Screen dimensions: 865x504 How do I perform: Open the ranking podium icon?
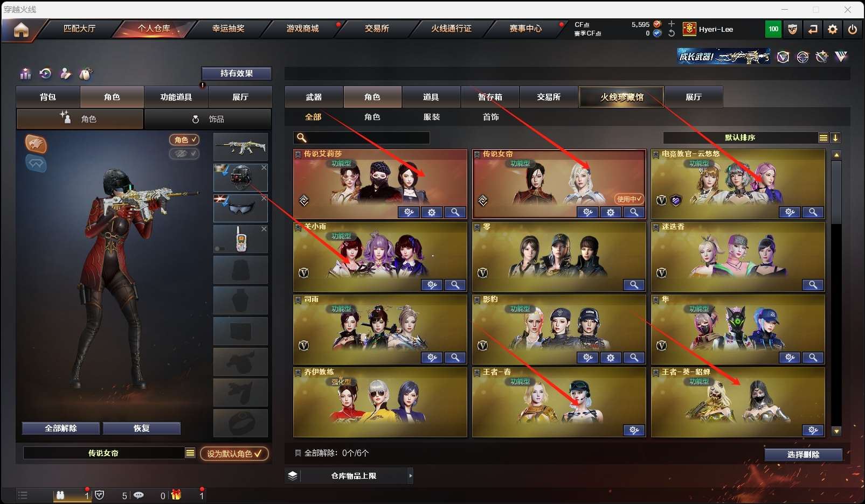[25, 74]
